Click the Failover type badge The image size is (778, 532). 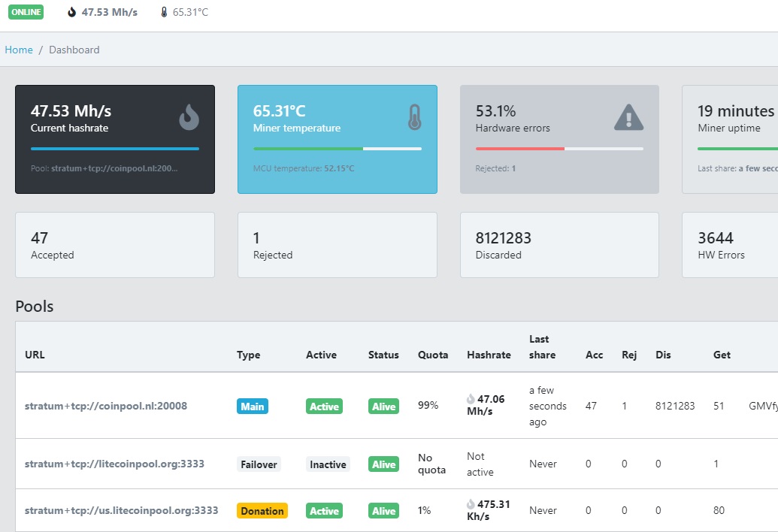[x=259, y=464]
